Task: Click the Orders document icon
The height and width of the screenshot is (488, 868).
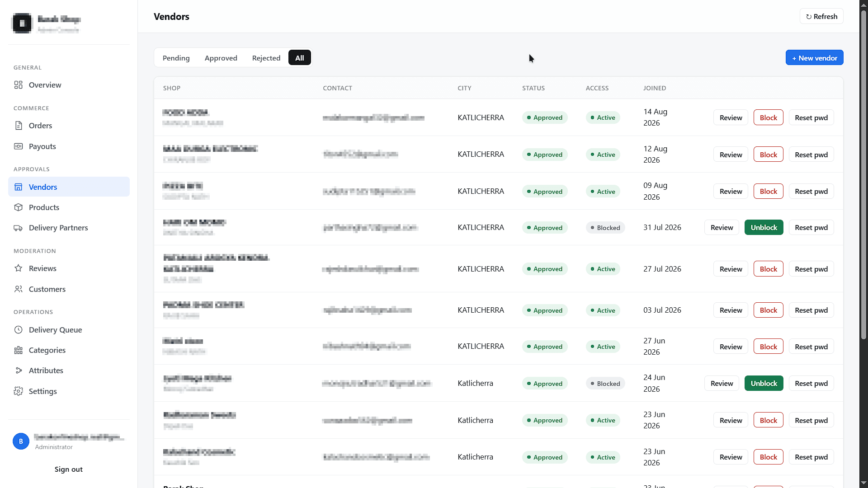Action: click(19, 126)
